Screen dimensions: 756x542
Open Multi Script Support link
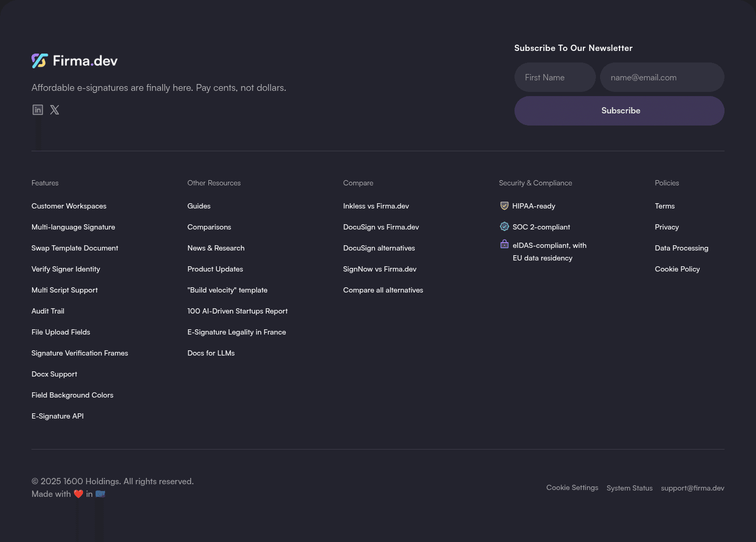pos(65,290)
